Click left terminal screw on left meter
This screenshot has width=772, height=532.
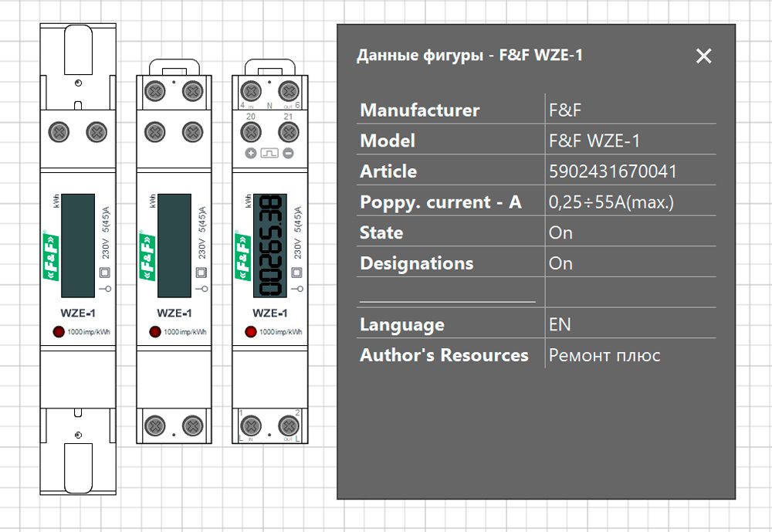tap(59, 132)
